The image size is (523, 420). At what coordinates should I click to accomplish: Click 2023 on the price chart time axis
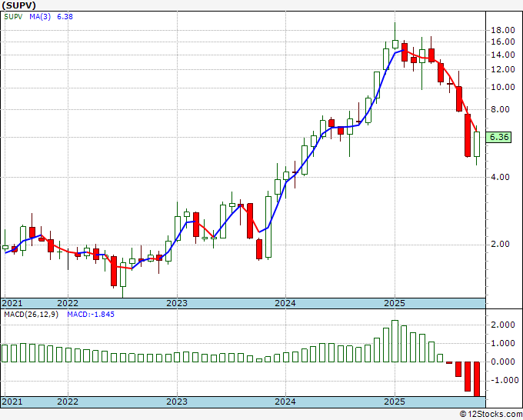click(177, 303)
